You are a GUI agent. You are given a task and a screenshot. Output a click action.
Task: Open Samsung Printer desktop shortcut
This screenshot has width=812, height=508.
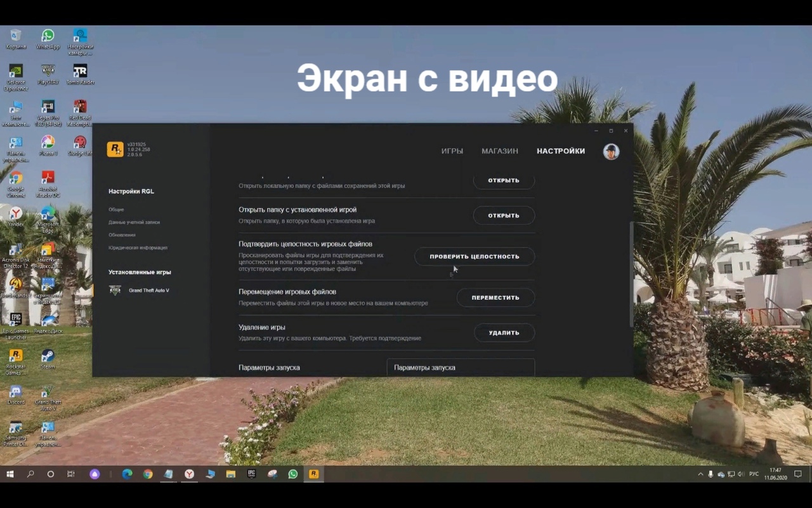click(16, 433)
